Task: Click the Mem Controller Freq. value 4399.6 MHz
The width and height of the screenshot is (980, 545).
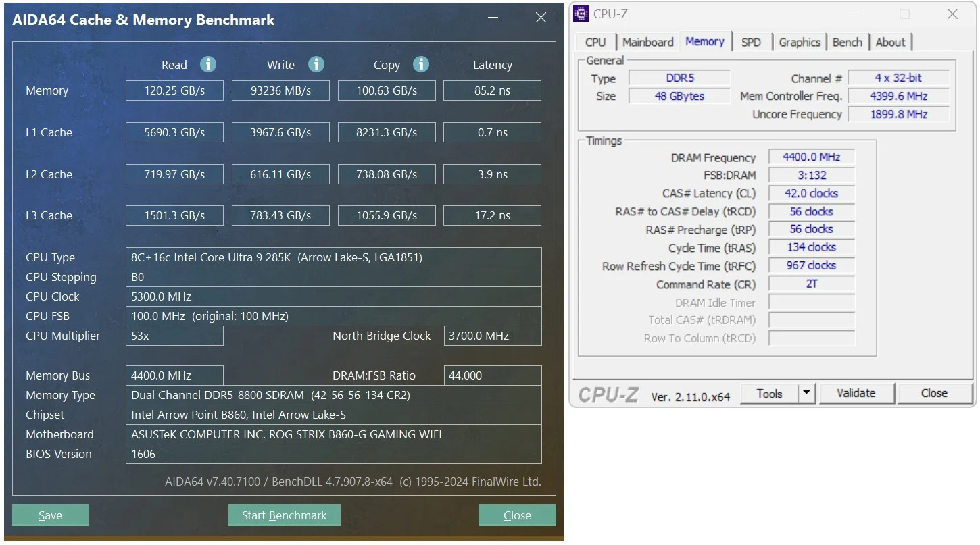Action: pyautogui.click(x=898, y=96)
